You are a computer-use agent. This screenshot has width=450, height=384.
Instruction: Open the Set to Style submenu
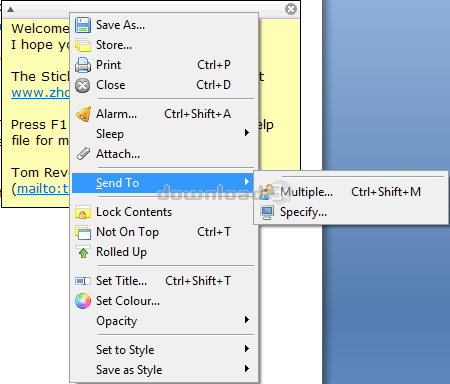point(165,350)
